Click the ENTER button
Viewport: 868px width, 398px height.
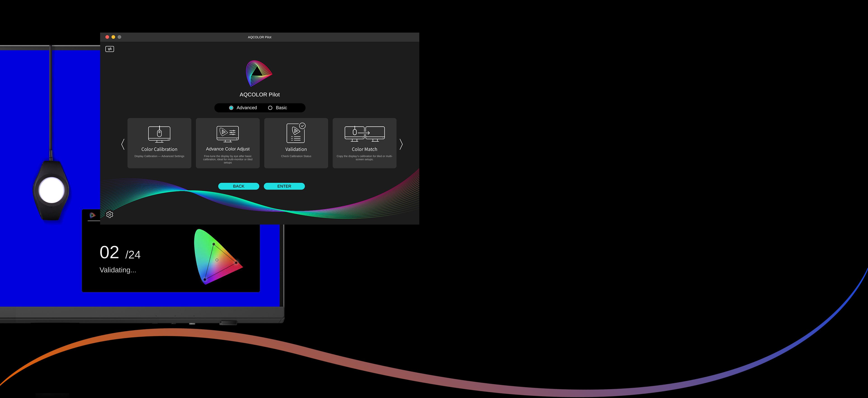[x=284, y=186]
